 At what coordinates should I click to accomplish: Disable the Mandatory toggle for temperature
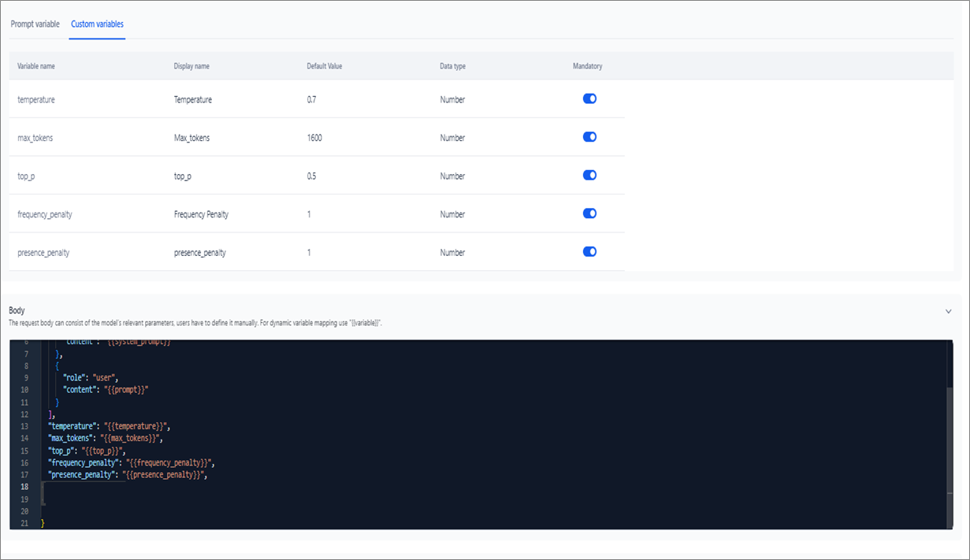pos(589,98)
